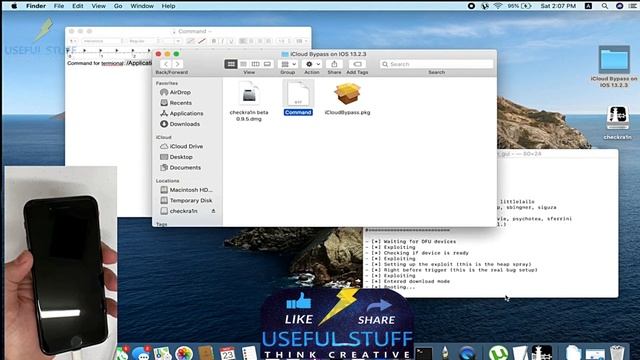The image size is (640, 360).
Task: Go forward in the Finder window
Action: click(x=177, y=64)
